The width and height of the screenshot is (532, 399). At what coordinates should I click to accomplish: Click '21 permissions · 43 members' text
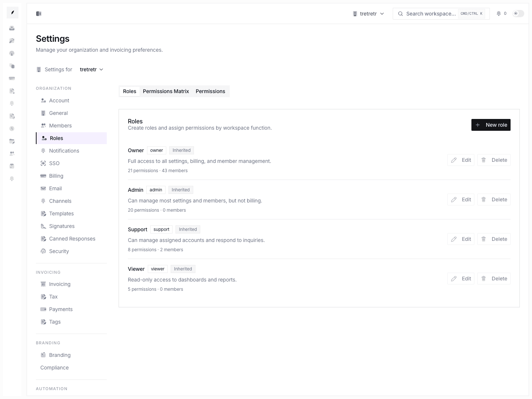tap(158, 171)
